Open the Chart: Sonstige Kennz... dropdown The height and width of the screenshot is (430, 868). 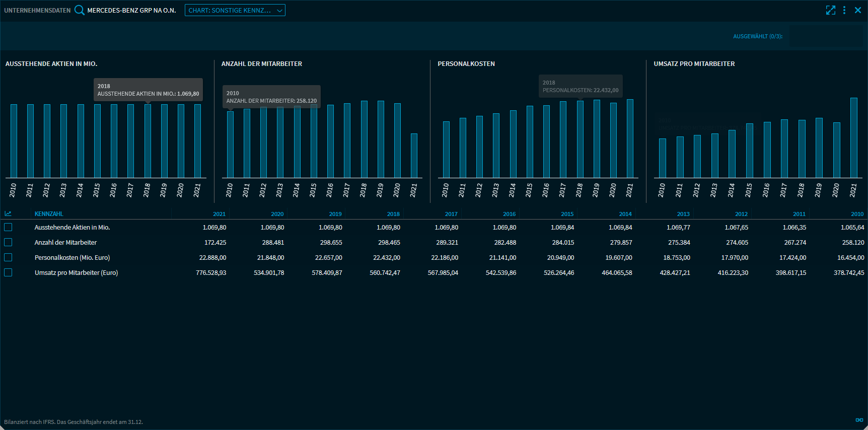(x=235, y=10)
